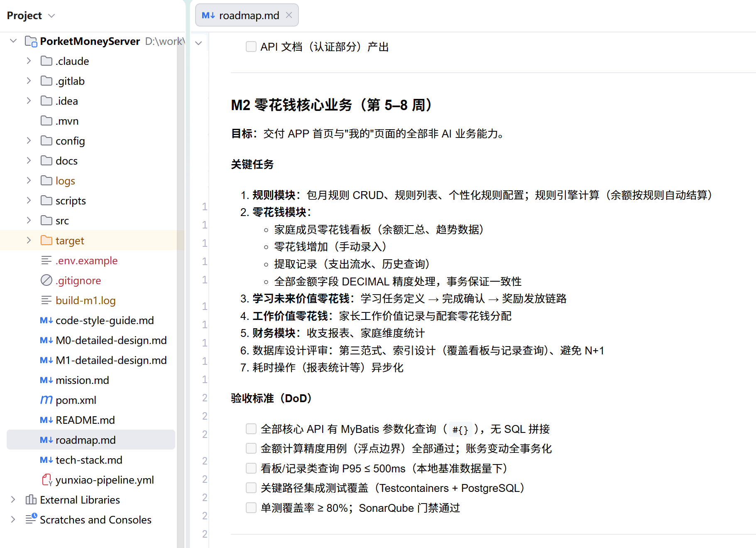Open mission.md file
The height and width of the screenshot is (548, 756).
[x=82, y=380]
